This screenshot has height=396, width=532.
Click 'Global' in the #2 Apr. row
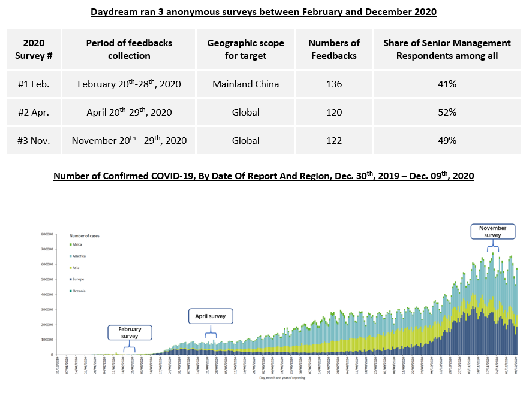click(x=245, y=112)
